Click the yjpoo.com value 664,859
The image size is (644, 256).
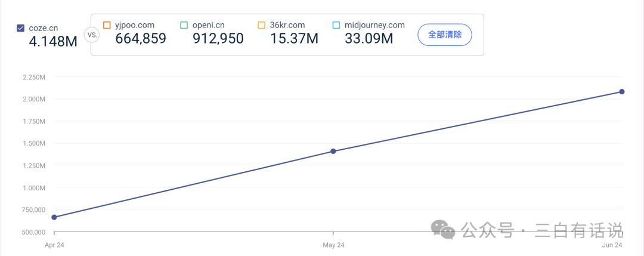[141, 39]
